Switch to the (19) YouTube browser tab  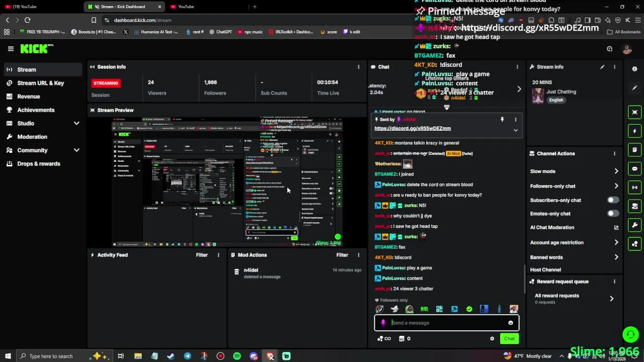[40, 7]
